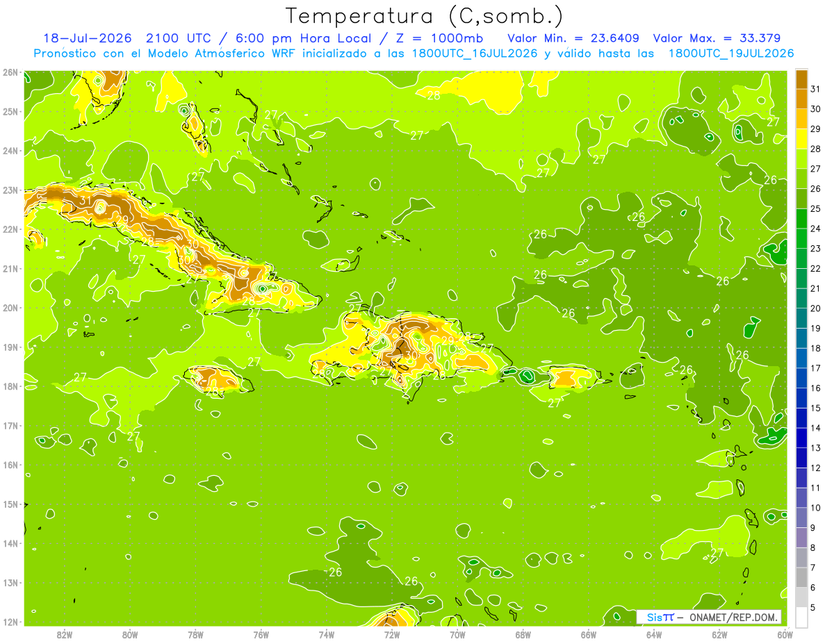The width and height of the screenshot is (834, 644).
Task: Click the legend scale label "25"
Action: click(x=817, y=208)
